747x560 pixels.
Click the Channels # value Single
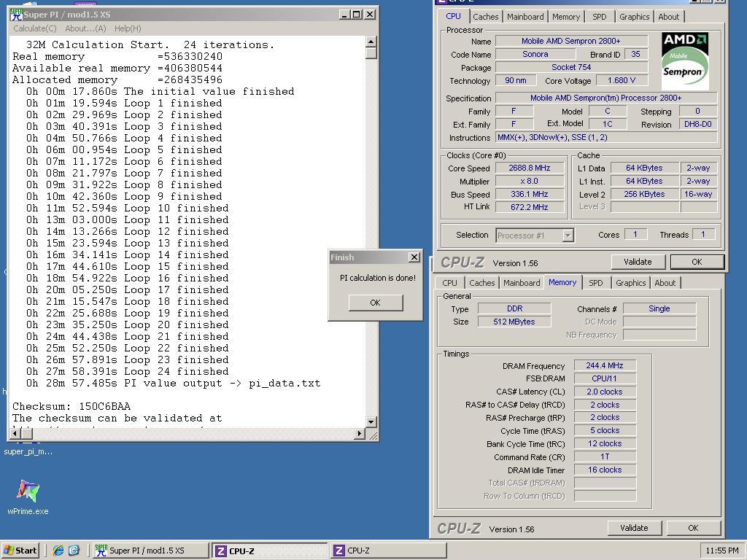pyautogui.click(x=659, y=308)
